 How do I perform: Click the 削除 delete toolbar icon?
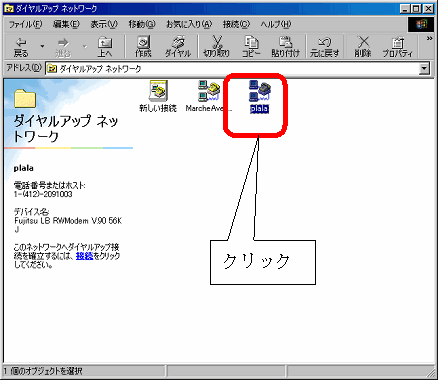click(x=363, y=46)
